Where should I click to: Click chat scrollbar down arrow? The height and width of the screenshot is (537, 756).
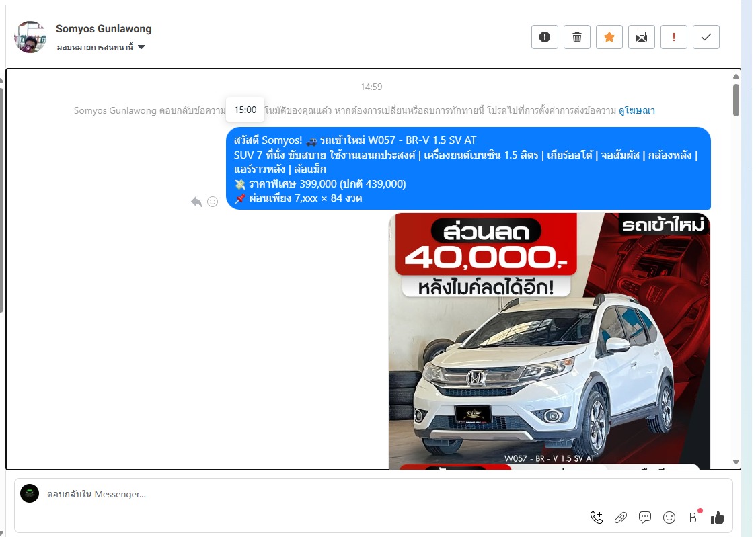coord(736,462)
